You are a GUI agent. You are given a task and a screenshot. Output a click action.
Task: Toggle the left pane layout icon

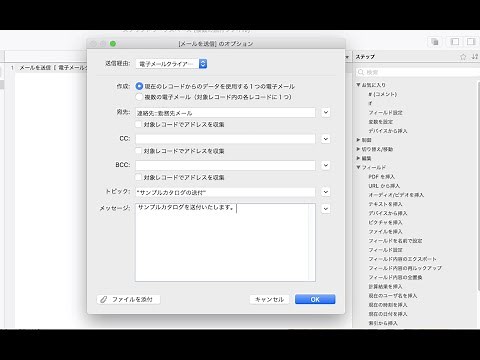455,42
